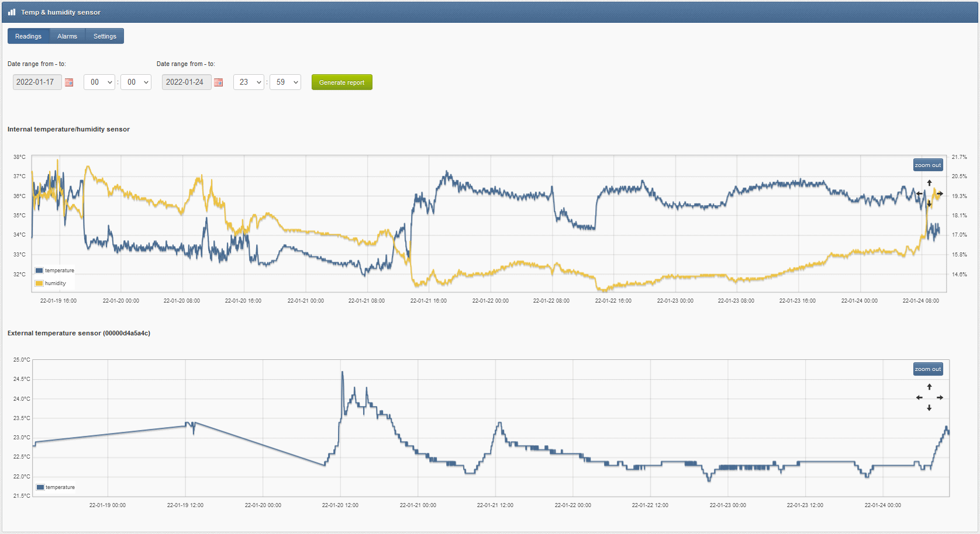Click the 18.1% humidity axis label
This screenshot has height=534, width=980.
(960, 216)
